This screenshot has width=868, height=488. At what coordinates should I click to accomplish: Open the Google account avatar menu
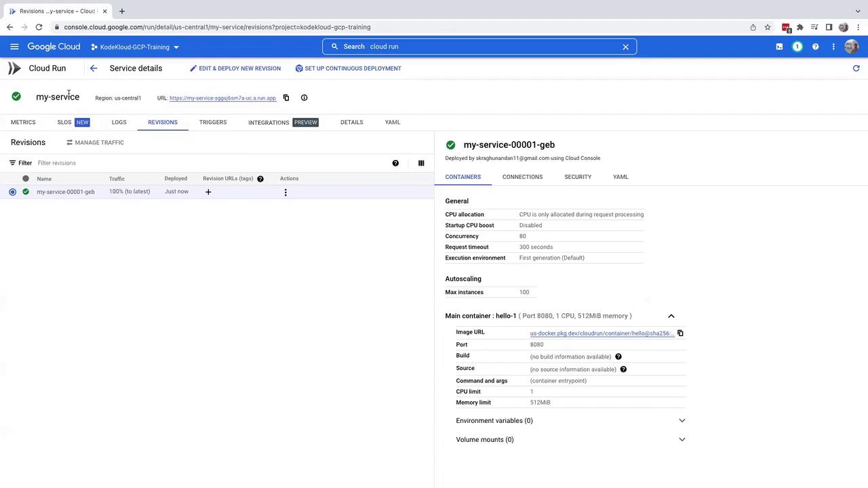point(852,47)
